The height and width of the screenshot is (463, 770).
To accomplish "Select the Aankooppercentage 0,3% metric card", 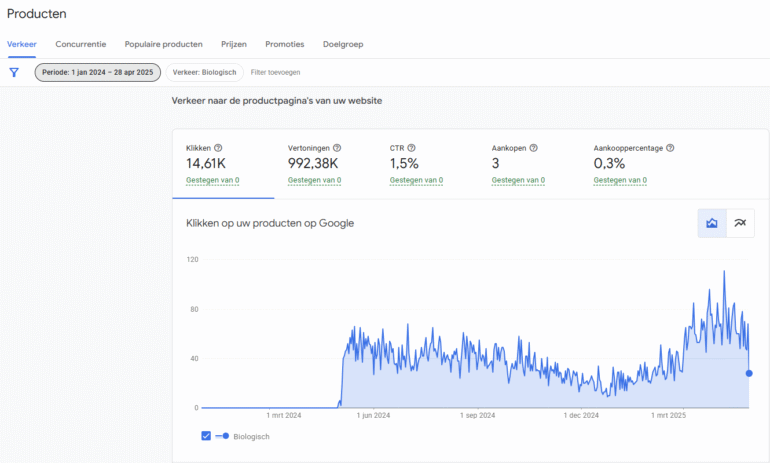I will 633,164.
